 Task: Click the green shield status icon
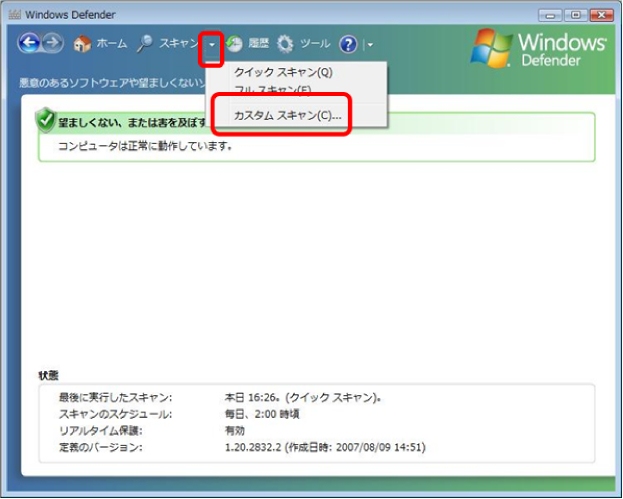[45, 121]
